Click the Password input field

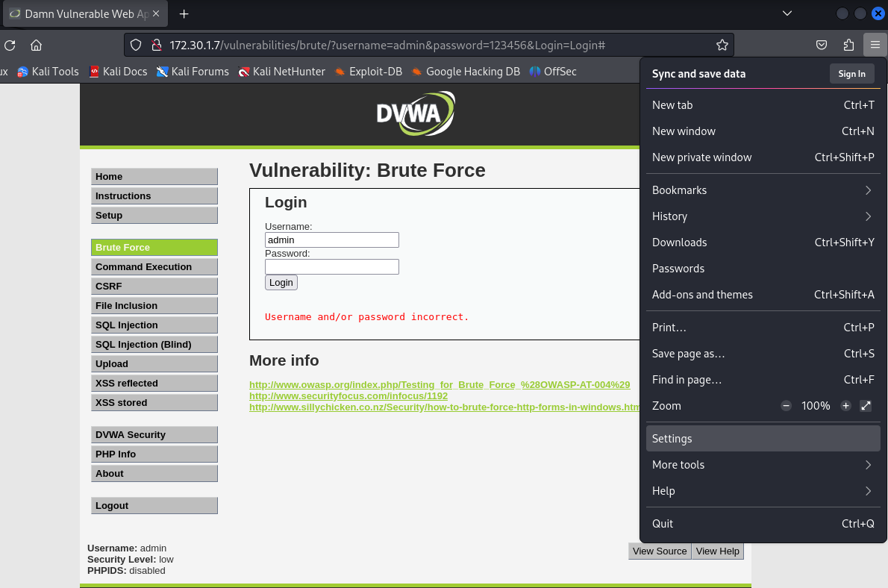[332, 266]
